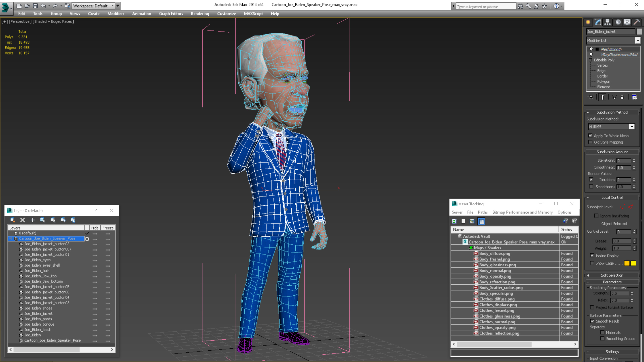Enable Old Style Mapping checkbox
Viewport: 644px width, 362px height.
591,142
